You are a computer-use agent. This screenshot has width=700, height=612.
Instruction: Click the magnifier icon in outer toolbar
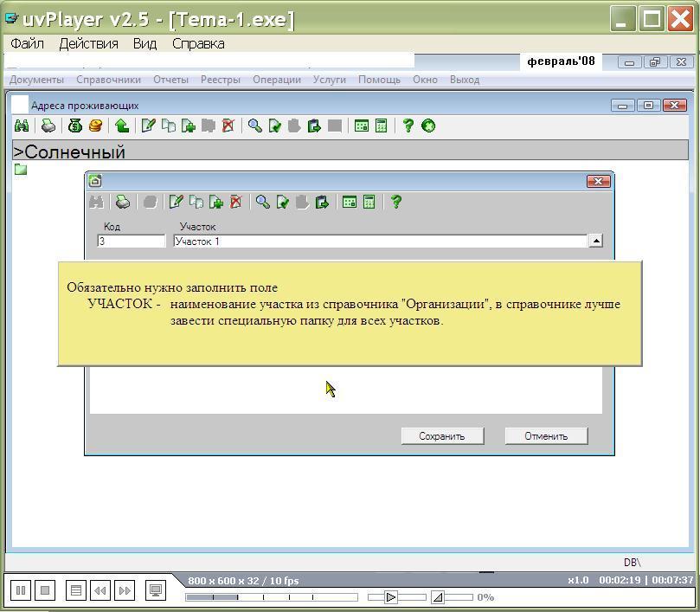[255, 126]
